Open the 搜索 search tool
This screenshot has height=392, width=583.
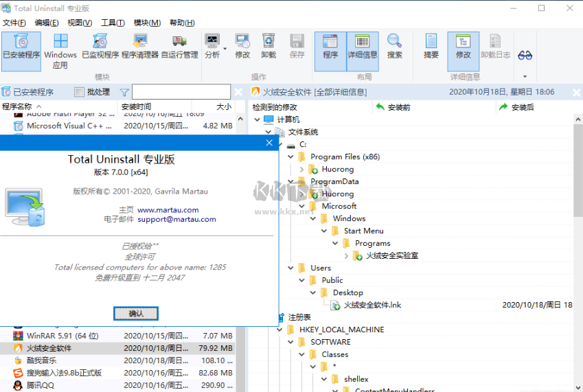coord(394,47)
